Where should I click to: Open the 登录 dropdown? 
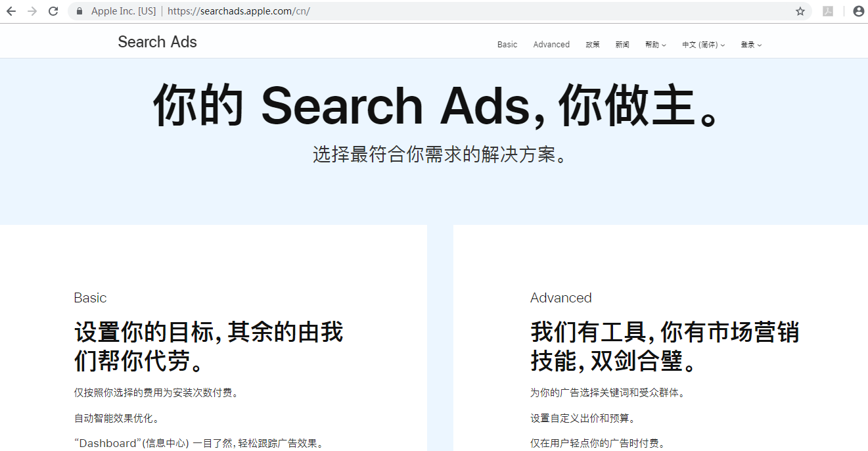[750, 45]
